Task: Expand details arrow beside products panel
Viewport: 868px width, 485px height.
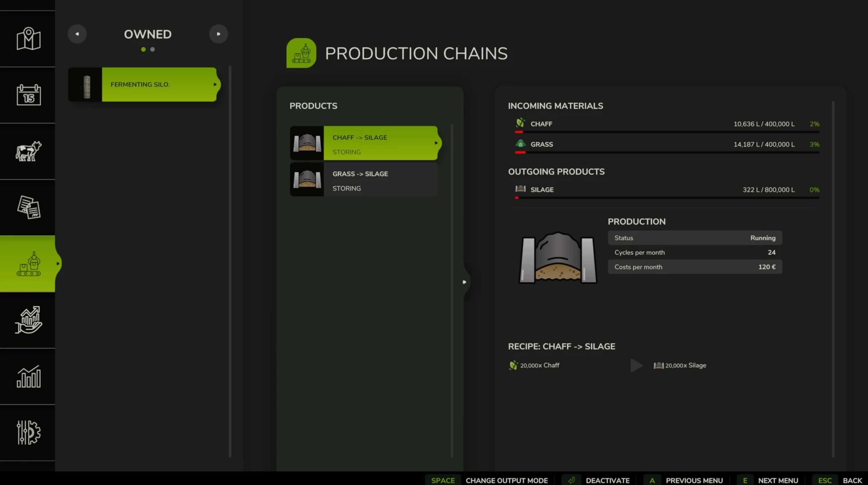Action: pos(464,282)
